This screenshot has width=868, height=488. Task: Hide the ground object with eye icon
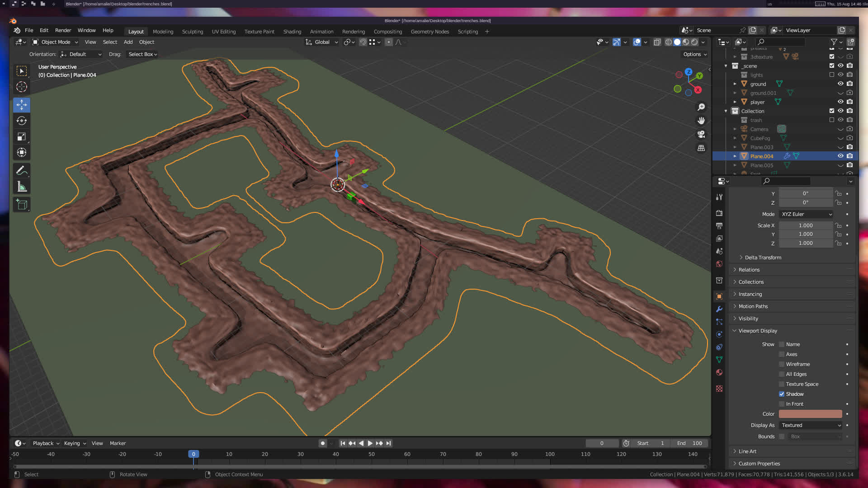(x=840, y=84)
